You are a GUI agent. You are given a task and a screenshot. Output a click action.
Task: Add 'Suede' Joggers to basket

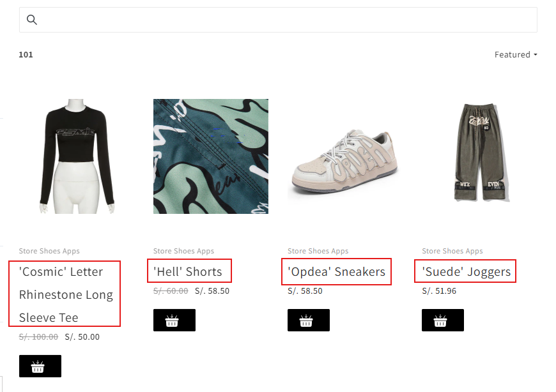pyautogui.click(x=443, y=320)
